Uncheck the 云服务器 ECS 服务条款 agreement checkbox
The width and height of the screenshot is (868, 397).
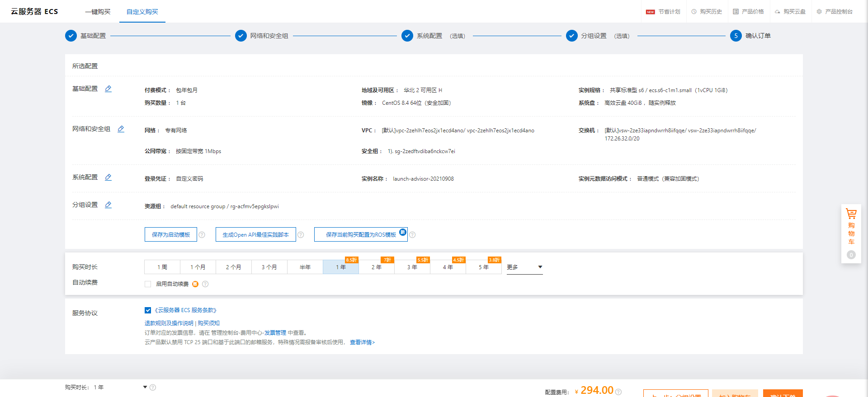[148, 310]
